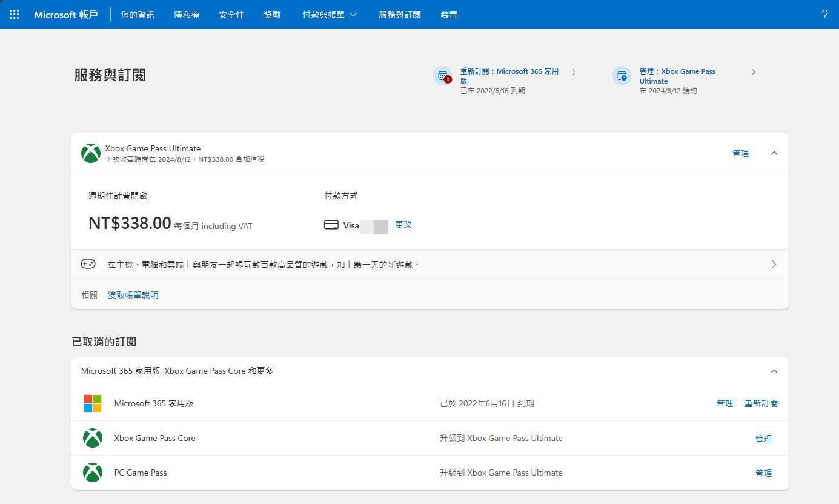Click '升級到 Xbox Game Pass Ultimate' in Core row

click(501, 438)
